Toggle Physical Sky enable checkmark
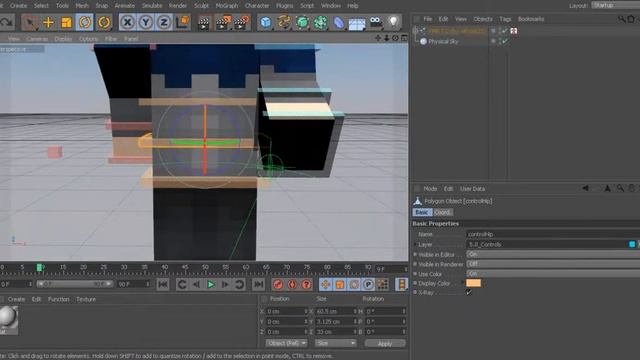The image size is (640, 360). coord(505,41)
